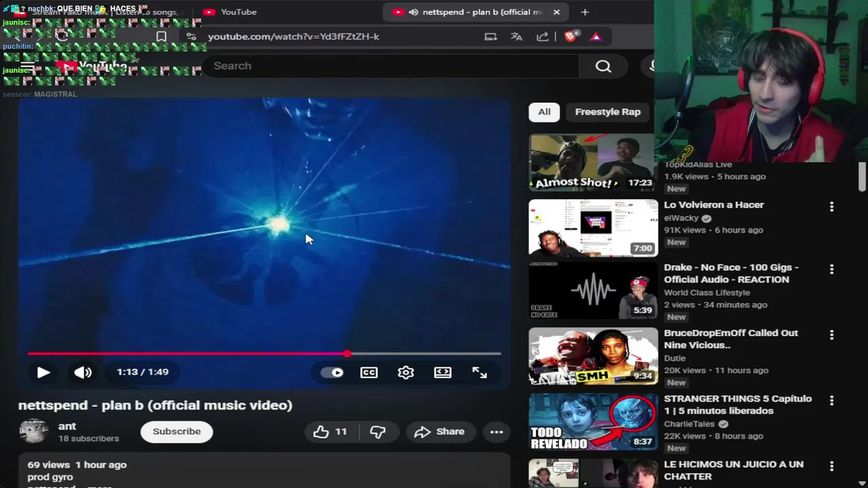The image size is (868, 488).
Task: Switch to theater mode view
Action: [443, 372]
